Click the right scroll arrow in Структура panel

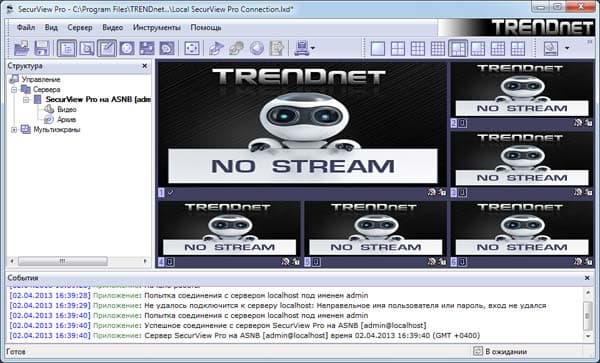pyautogui.click(x=145, y=261)
